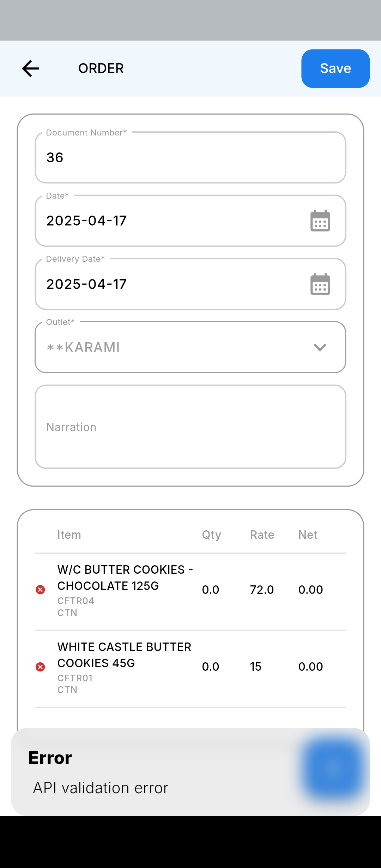Click the blurred blue floating button

(332, 768)
